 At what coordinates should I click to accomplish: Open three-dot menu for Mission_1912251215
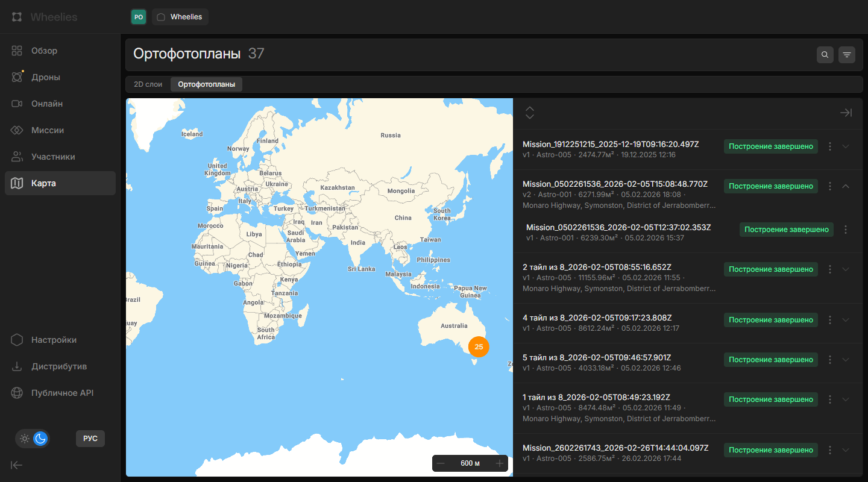point(830,146)
